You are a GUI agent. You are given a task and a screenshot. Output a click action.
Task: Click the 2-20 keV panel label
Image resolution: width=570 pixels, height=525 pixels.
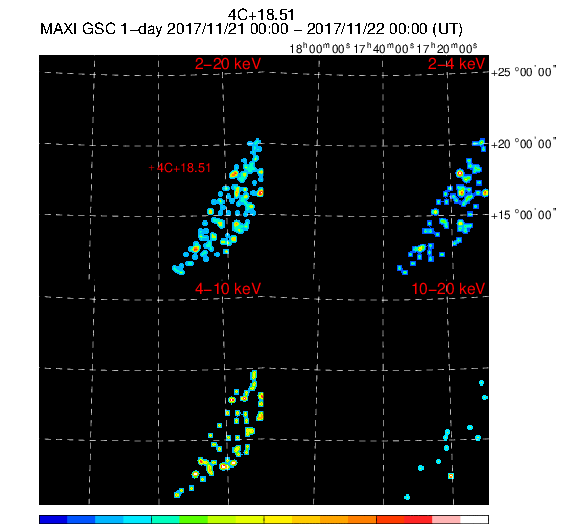228,64
